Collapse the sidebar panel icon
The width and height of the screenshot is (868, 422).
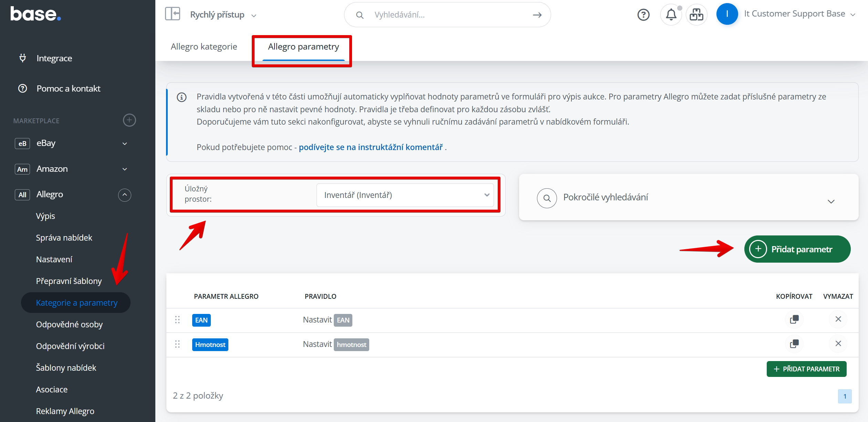pyautogui.click(x=173, y=14)
